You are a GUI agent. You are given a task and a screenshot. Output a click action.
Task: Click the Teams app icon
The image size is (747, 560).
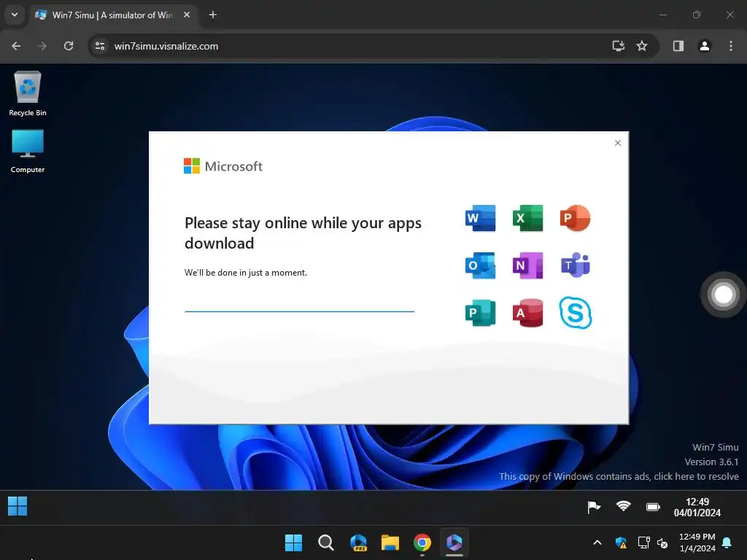point(576,265)
